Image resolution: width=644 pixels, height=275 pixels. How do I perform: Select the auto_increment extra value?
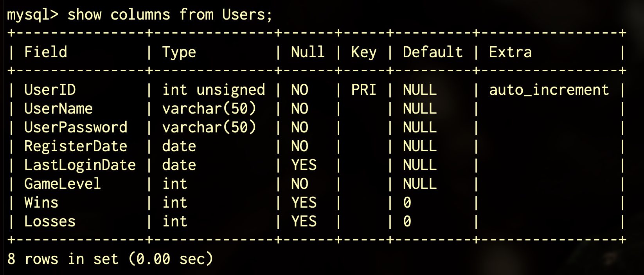point(549,90)
